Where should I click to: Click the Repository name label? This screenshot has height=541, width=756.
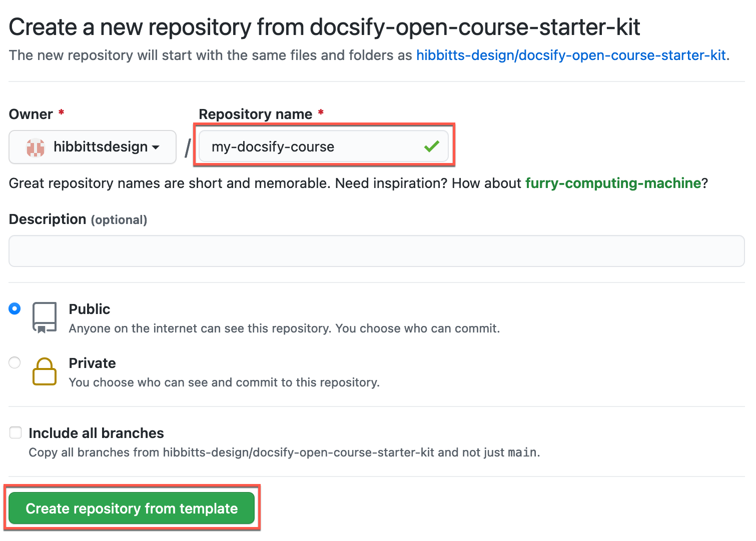pos(256,114)
